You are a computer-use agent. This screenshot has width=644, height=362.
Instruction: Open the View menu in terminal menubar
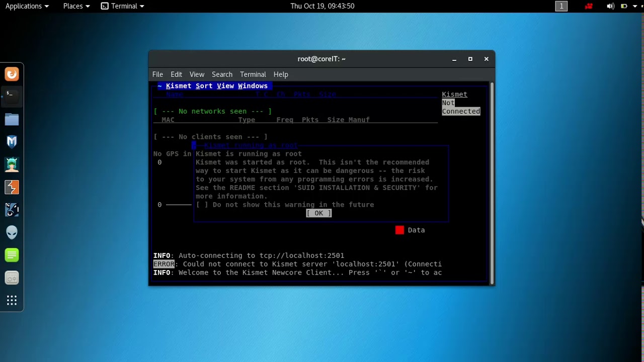pos(197,74)
